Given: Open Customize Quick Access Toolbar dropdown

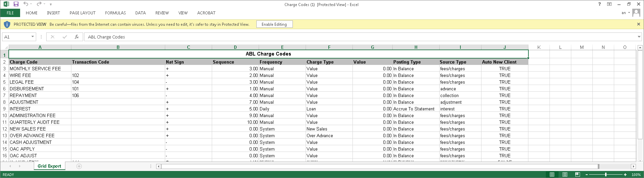Looking at the screenshot, I should coord(51,5).
